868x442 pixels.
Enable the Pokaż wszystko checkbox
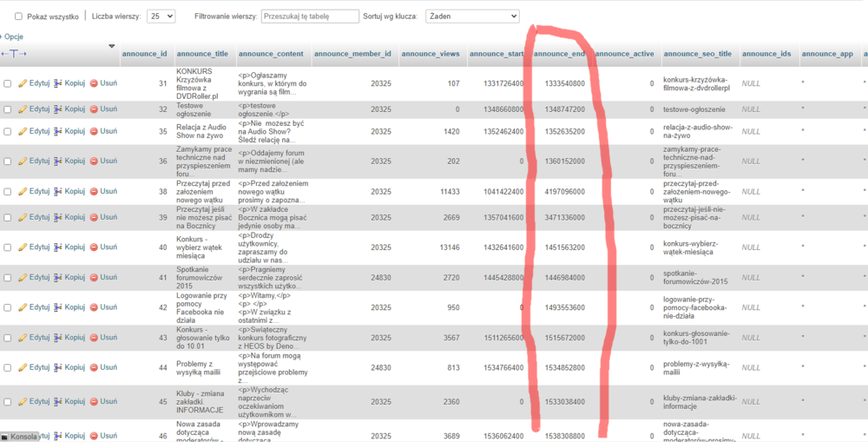[18, 16]
